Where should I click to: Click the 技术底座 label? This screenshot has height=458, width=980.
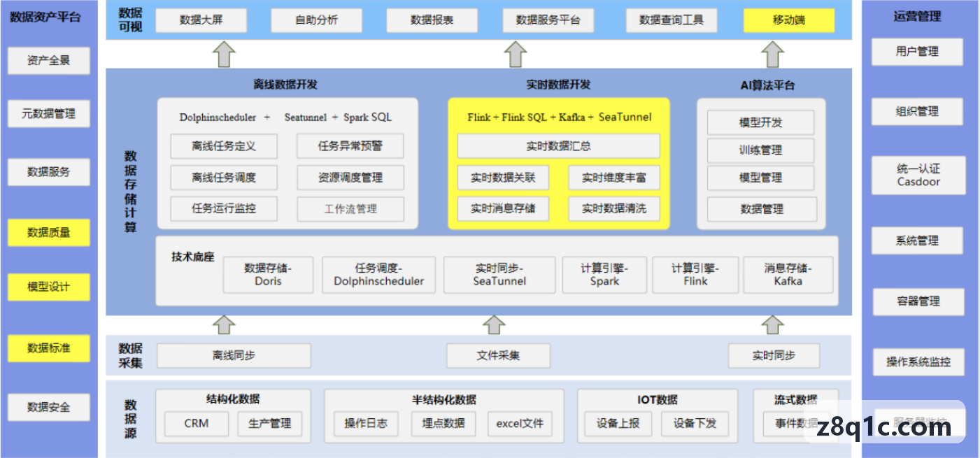pos(192,257)
